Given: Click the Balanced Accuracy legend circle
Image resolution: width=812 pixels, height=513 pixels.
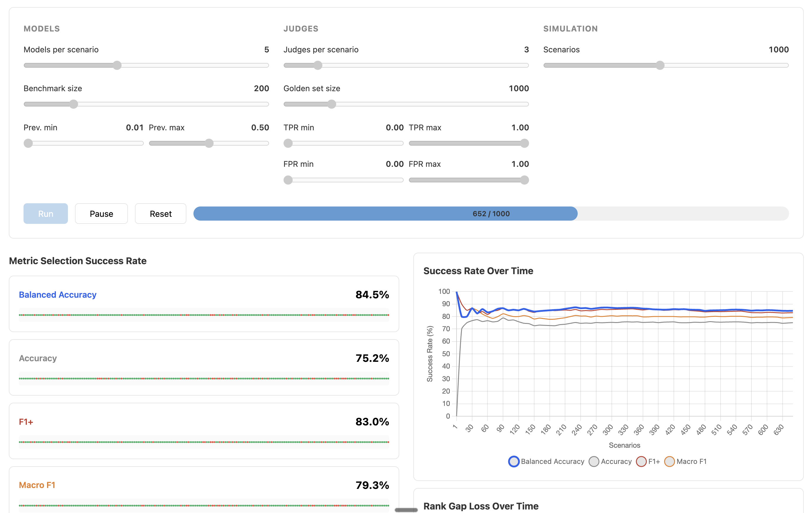Looking at the screenshot, I should (x=513, y=461).
